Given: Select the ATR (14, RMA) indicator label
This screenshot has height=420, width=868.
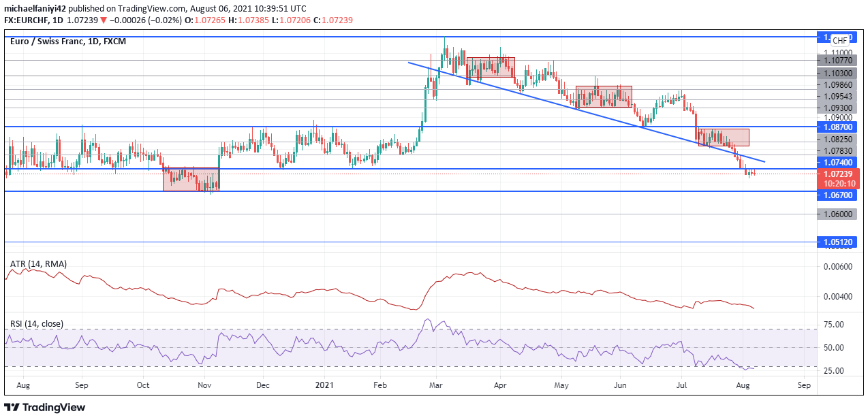Looking at the screenshot, I should 38,263.
